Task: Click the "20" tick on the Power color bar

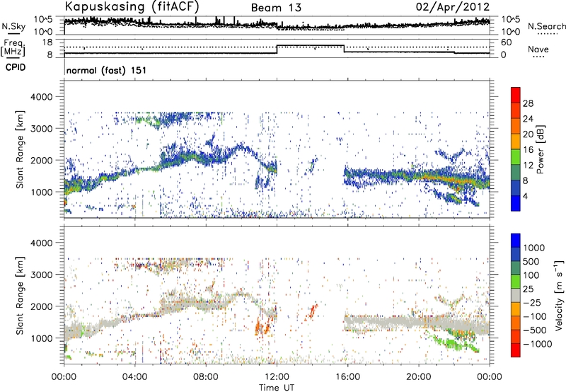Action: [x=528, y=134]
